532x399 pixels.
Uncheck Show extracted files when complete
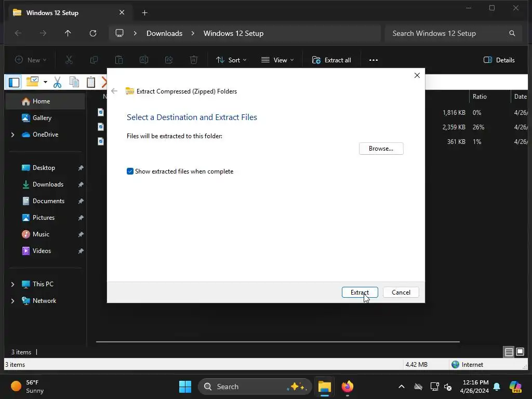[x=130, y=171]
